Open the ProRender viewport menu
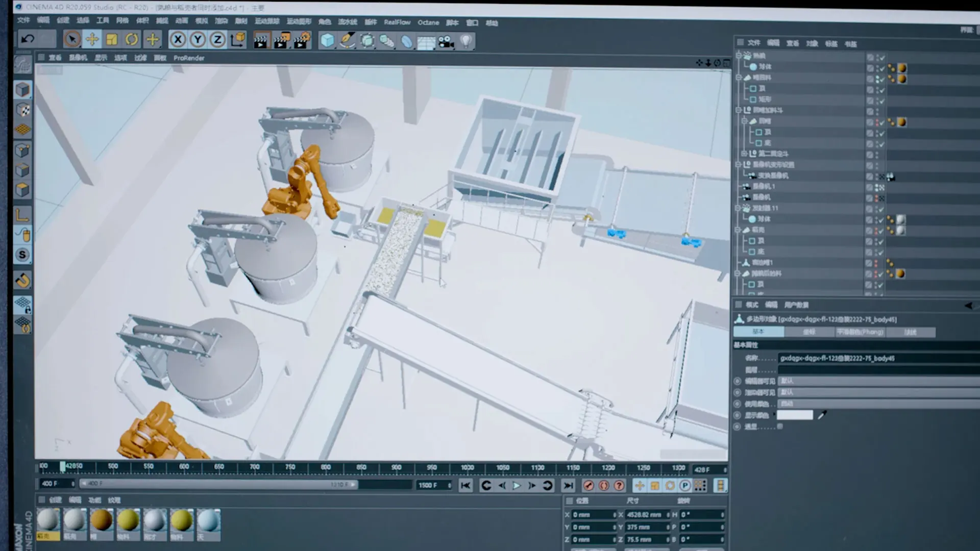The width and height of the screenshot is (980, 551). 188,58
